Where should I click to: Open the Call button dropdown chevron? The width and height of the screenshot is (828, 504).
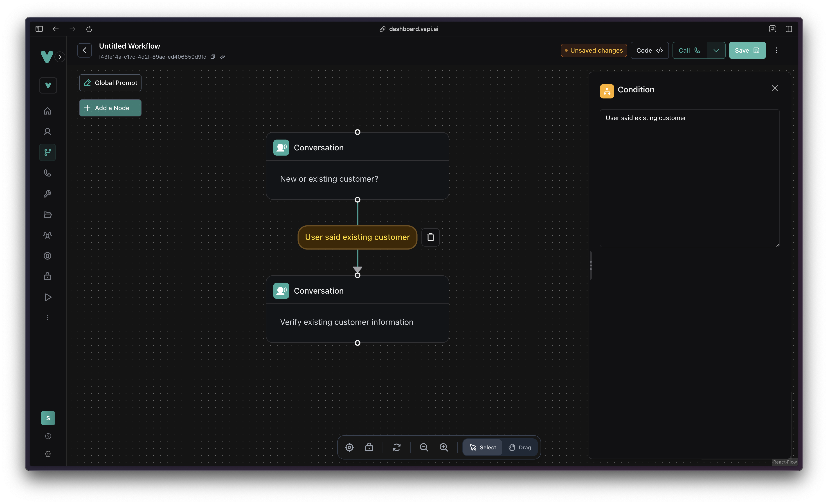pyautogui.click(x=716, y=50)
